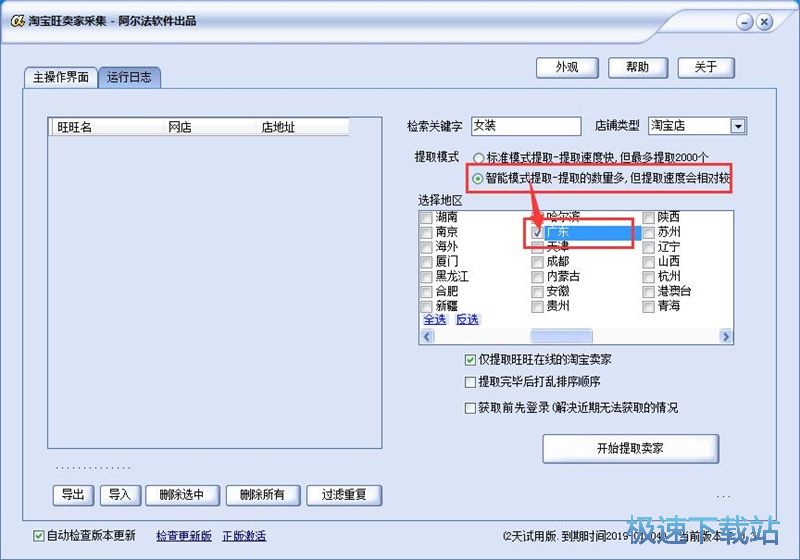Screen dimensions: 800x560
Task: Switch to the 主操作界面 tab
Action: [61, 78]
